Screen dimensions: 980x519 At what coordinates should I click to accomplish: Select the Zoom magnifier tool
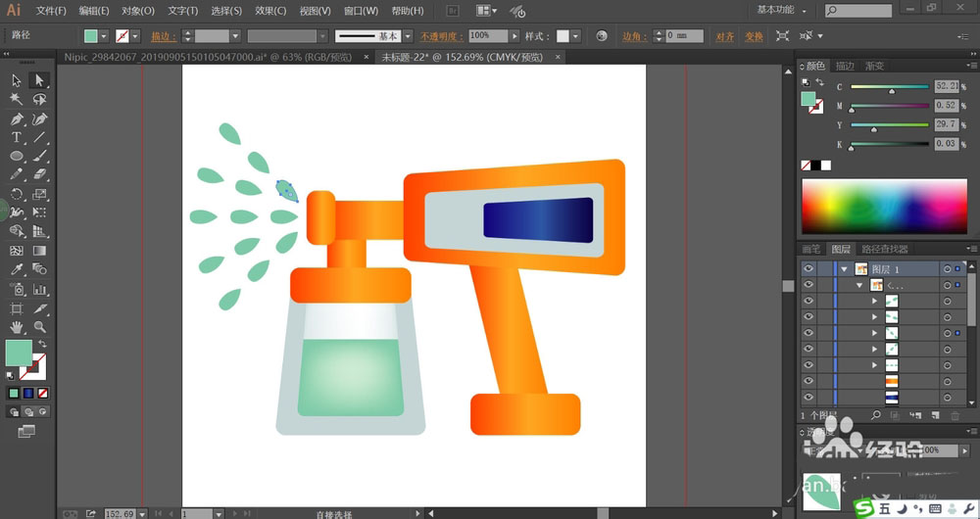(x=39, y=327)
